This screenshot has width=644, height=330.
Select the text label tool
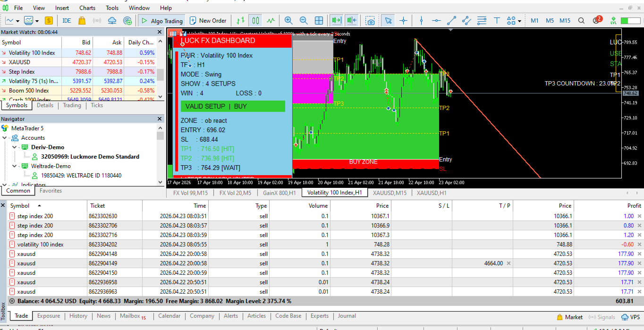(x=497, y=21)
